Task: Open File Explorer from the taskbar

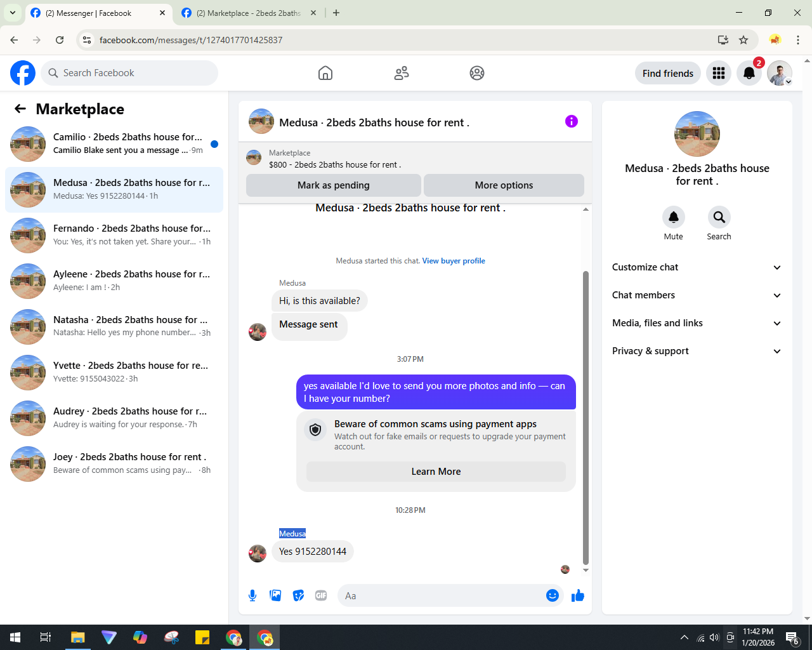Action: coord(77,637)
